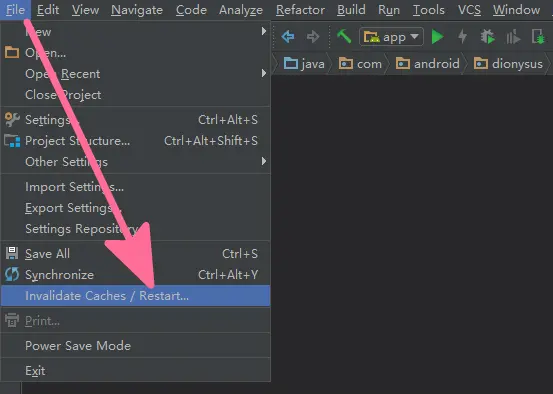
Task: Open the Run menu
Action: pos(389,10)
